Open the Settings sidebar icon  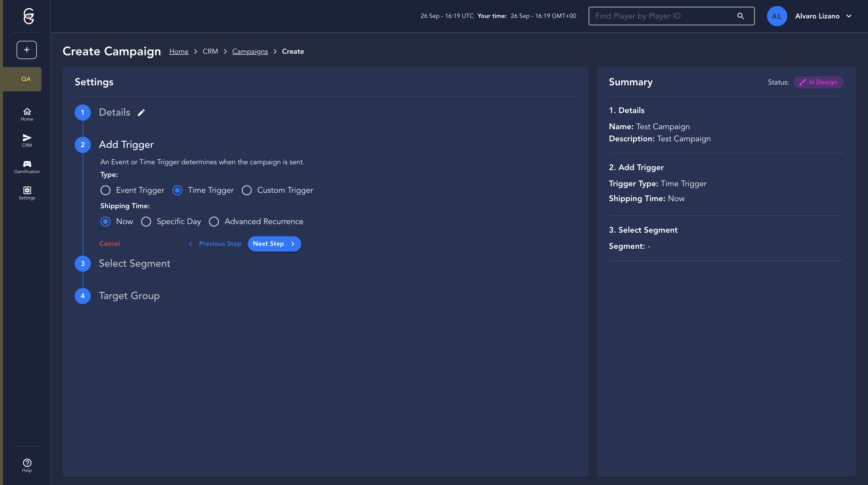tap(27, 193)
